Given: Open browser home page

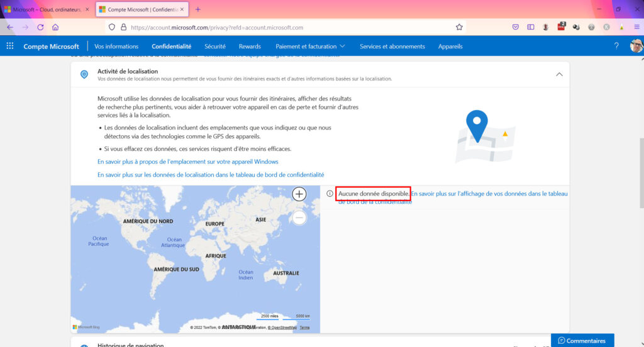Looking at the screenshot, I should click(x=55, y=27).
